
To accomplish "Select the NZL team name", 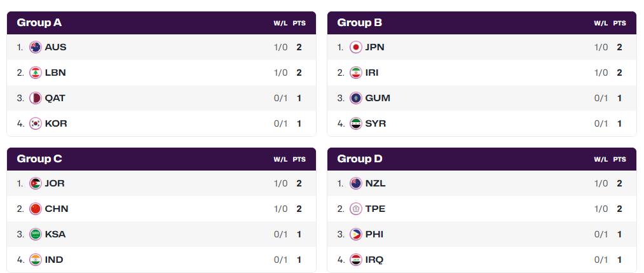I will click(375, 183).
